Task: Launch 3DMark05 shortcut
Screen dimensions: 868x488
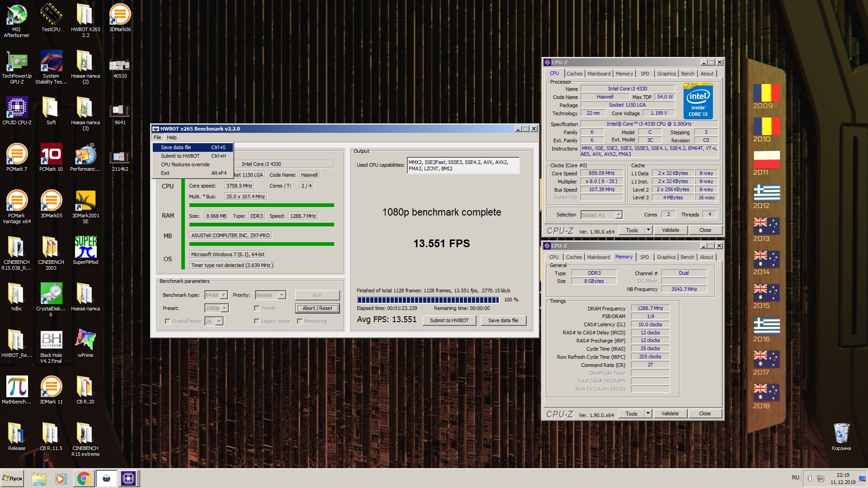Action: 51,204
